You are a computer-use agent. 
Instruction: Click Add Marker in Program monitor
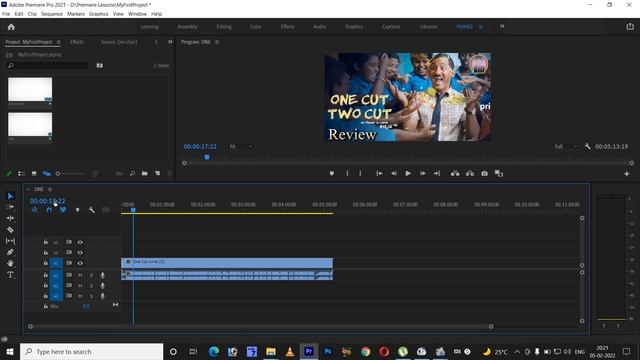332,173
